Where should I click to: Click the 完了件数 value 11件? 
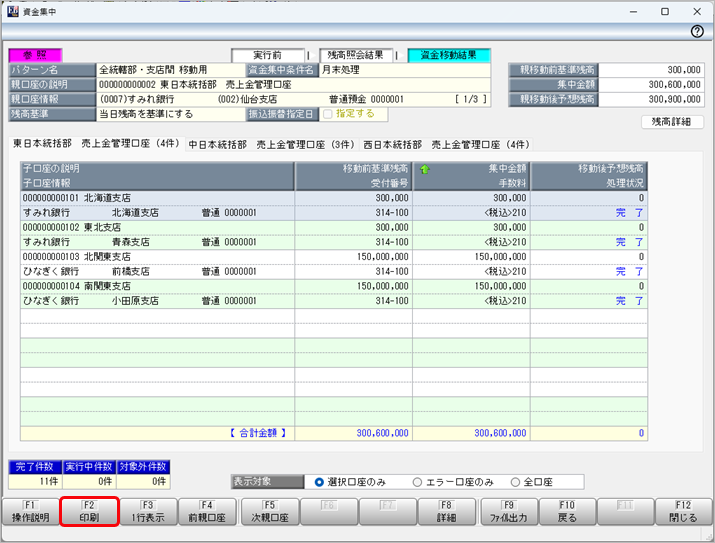pyautogui.click(x=35, y=481)
